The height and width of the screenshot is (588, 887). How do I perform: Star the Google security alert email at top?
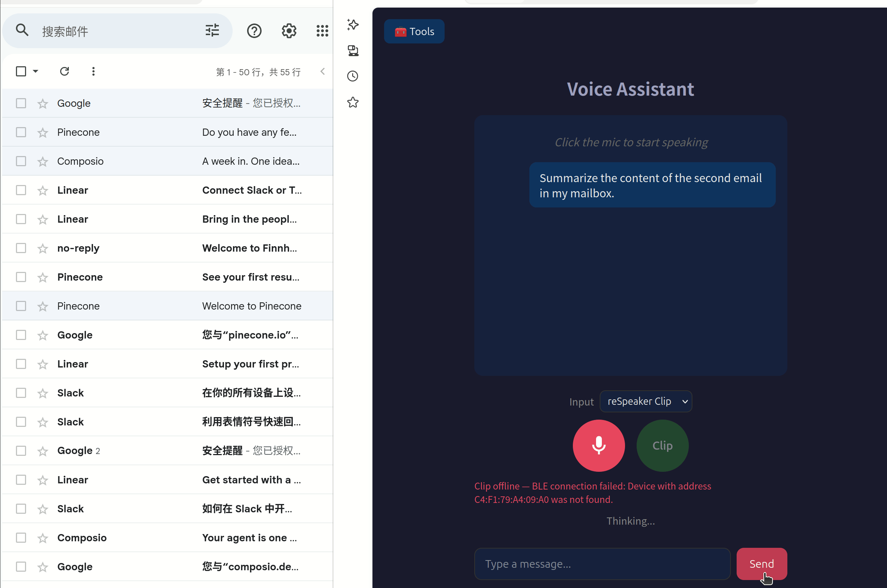pos(43,104)
